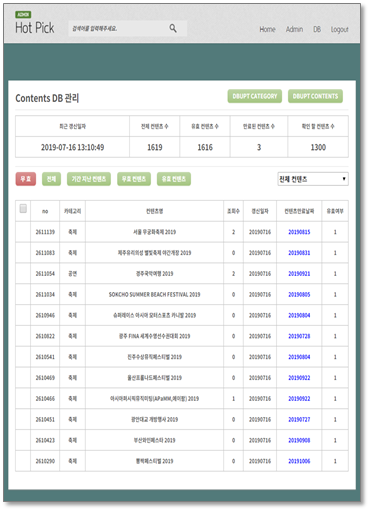Click the valid contents count 1616
This screenshot has width=370, height=511.
(205, 147)
